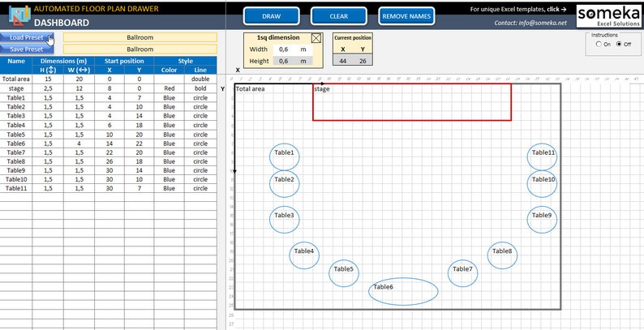Click the Table3 circle on the floor plan
Screen dimensions: 644x330
[x=284, y=220]
